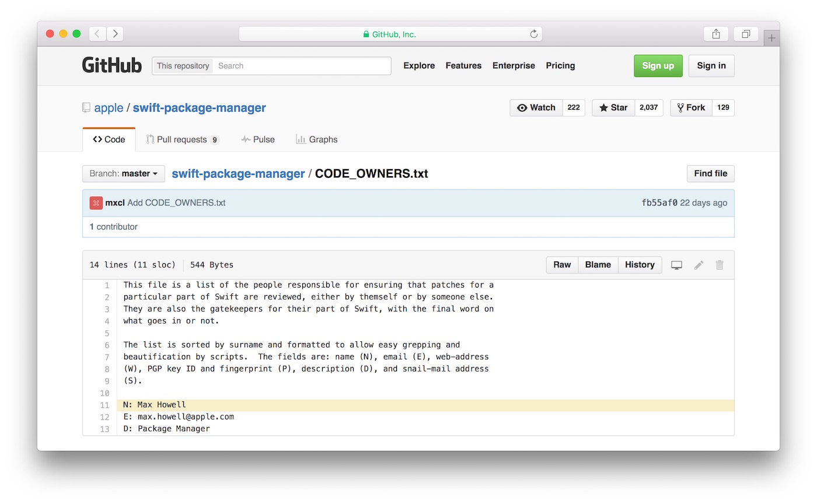Image resolution: width=817 pixels, height=504 pixels.
Task: Click the mxcl avatar icon
Action: 96,203
